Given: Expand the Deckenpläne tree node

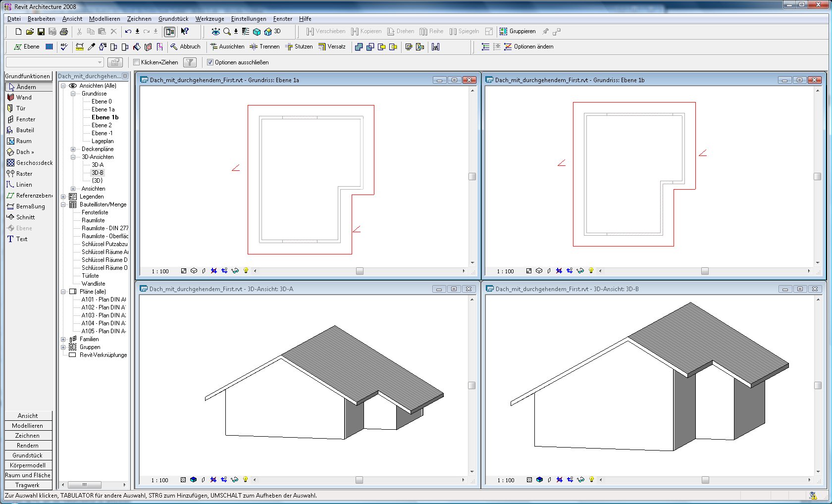Looking at the screenshot, I should [73, 149].
